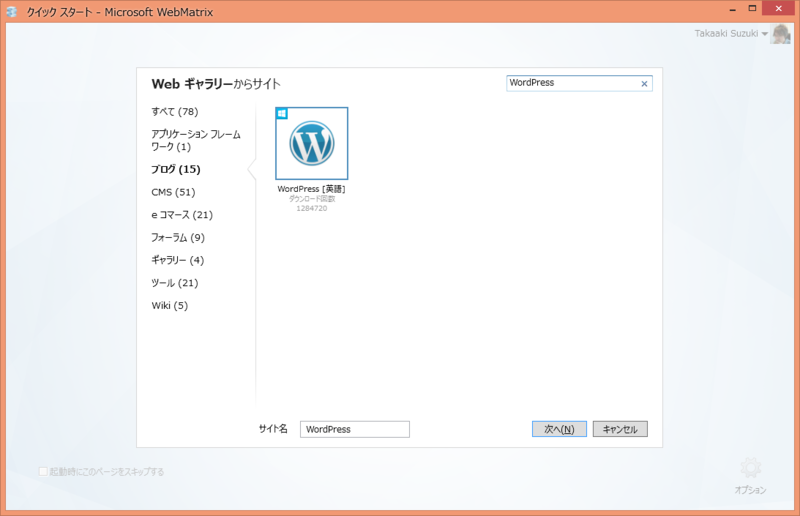Click the download count 1284720 text
This screenshot has width=800, height=516.
coord(312,208)
